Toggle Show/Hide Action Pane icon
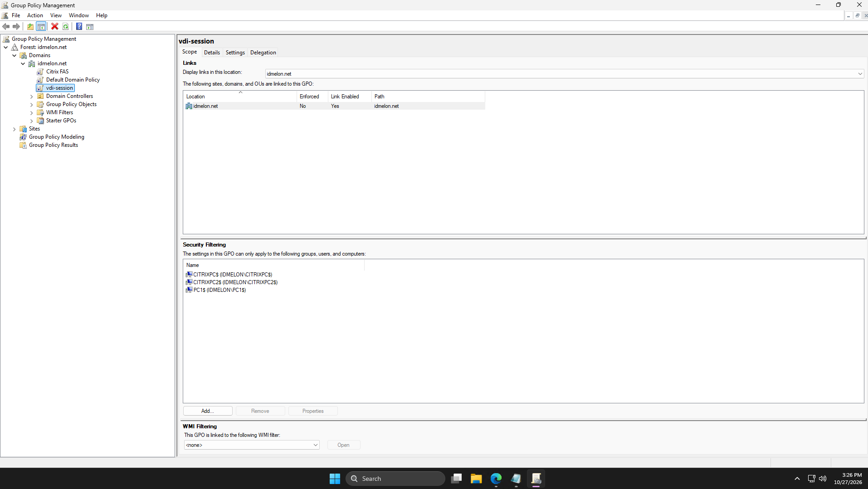868x489 pixels. [90, 27]
